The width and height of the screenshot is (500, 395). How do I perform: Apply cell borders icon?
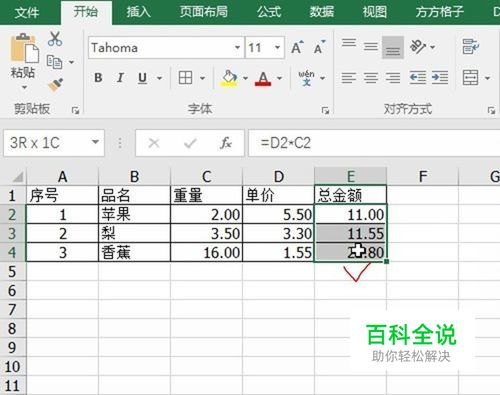[185, 78]
